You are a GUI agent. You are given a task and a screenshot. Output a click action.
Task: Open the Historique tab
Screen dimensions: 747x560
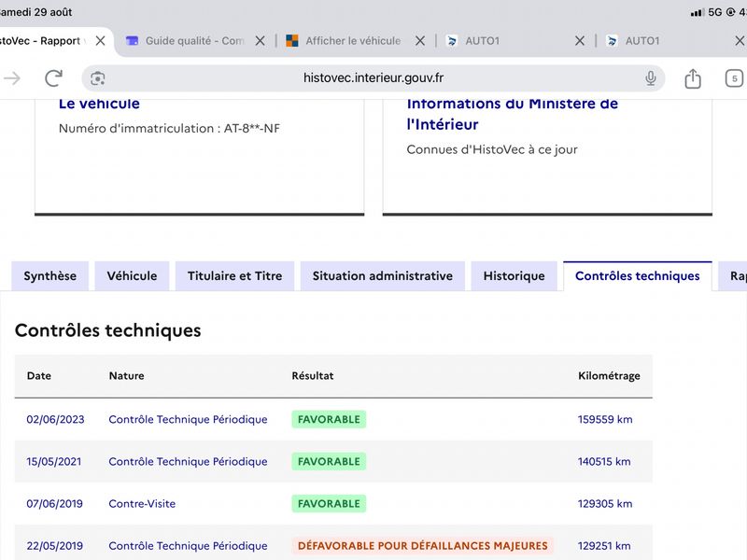tap(514, 276)
